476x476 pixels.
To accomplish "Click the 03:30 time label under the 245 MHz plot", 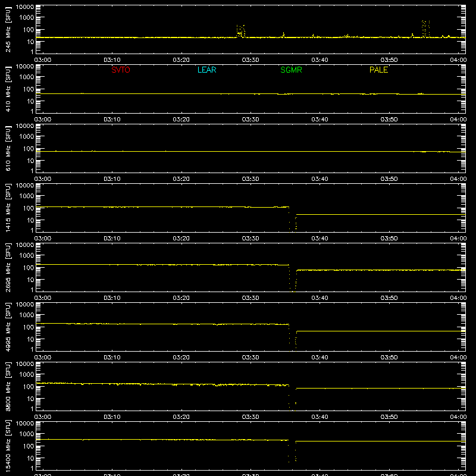I will pyautogui.click(x=250, y=60).
